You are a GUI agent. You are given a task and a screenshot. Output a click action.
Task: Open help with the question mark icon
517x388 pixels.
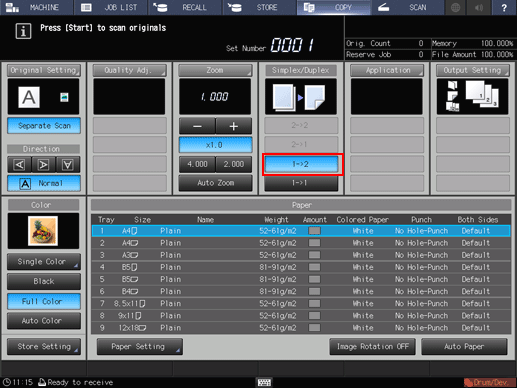(504, 7)
